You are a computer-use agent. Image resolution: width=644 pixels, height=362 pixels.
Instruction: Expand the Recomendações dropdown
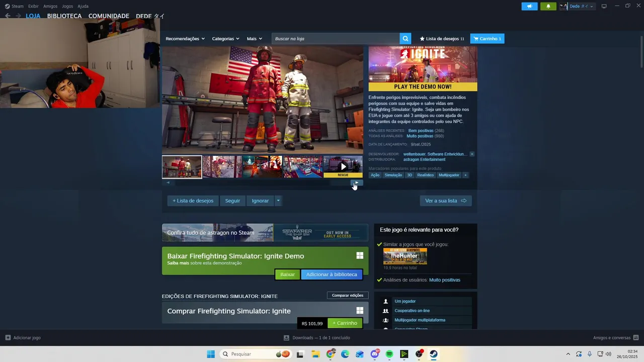tap(185, 39)
